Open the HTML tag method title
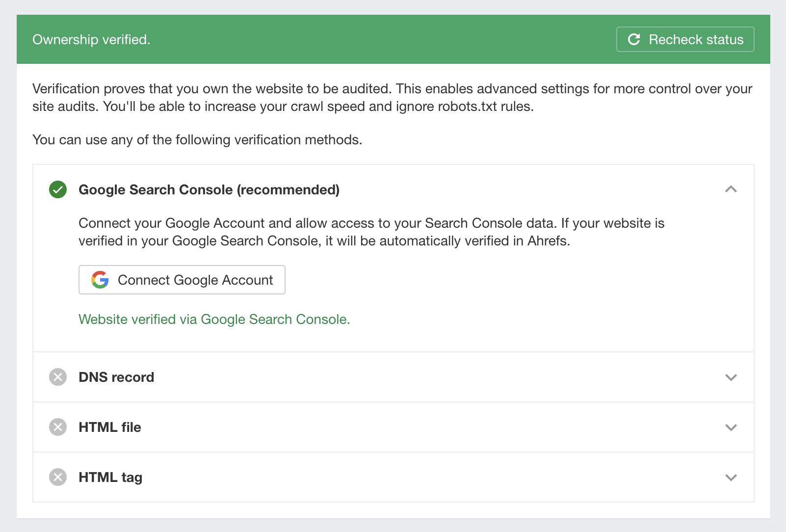The height and width of the screenshot is (532, 786). [x=110, y=478]
